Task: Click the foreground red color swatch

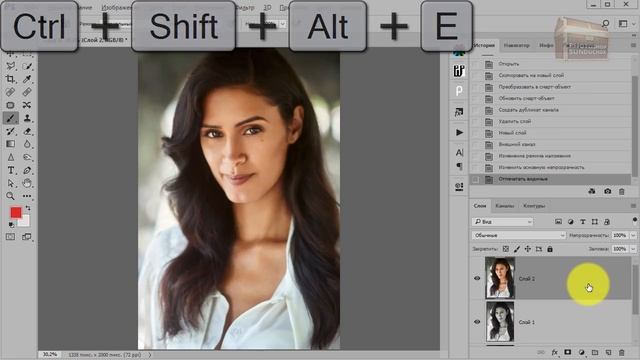Action: click(x=16, y=213)
